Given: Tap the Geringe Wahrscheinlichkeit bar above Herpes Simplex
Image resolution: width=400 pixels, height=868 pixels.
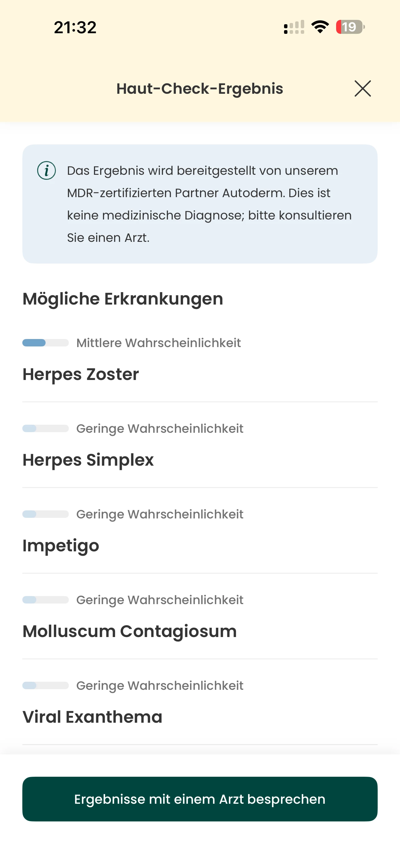Looking at the screenshot, I should pyautogui.click(x=45, y=428).
